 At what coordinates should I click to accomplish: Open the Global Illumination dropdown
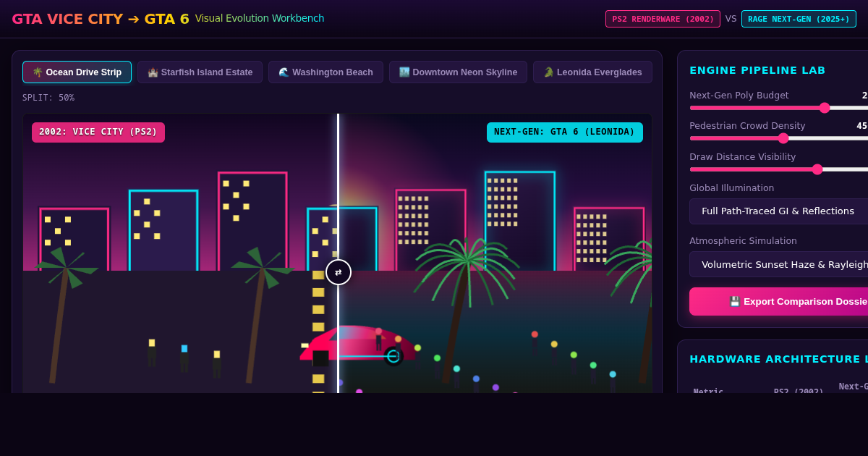pos(778,211)
